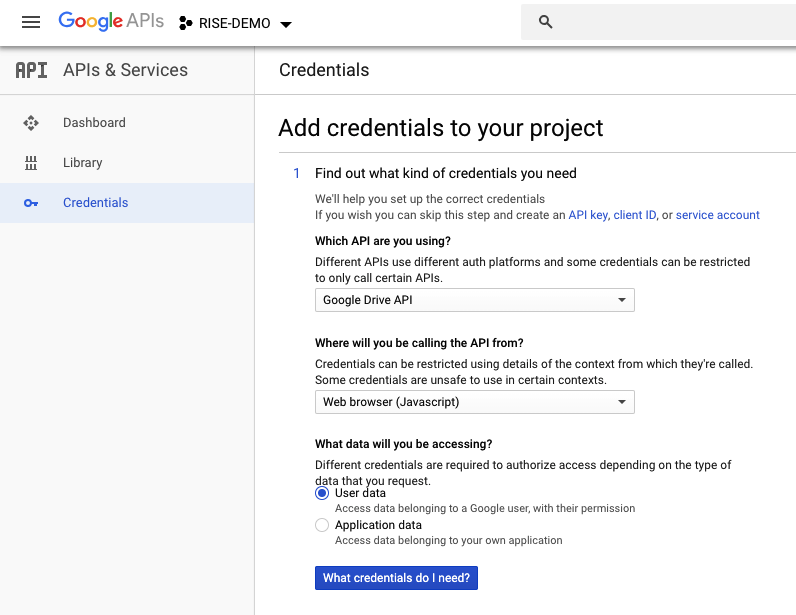Click the search magnifier icon
Viewport: 796px width, 615px height.
point(545,22)
